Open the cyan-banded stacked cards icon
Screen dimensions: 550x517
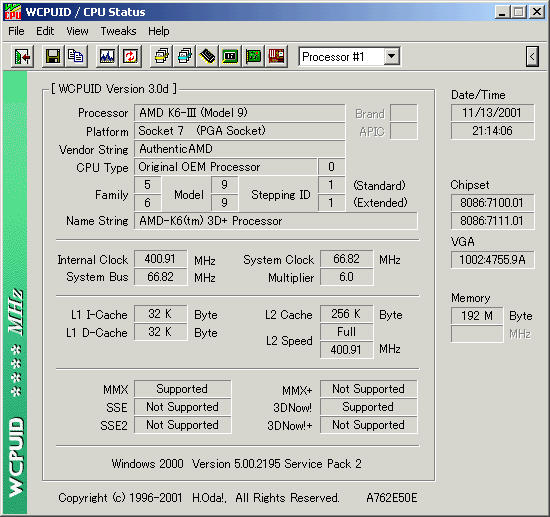pos(185,56)
